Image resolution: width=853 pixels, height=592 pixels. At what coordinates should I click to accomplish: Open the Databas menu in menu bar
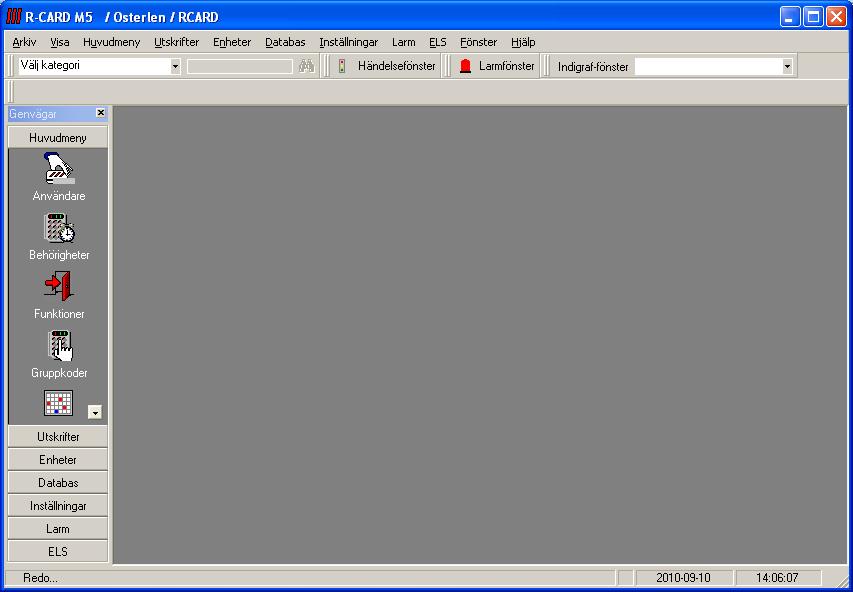(x=286, y=42)
